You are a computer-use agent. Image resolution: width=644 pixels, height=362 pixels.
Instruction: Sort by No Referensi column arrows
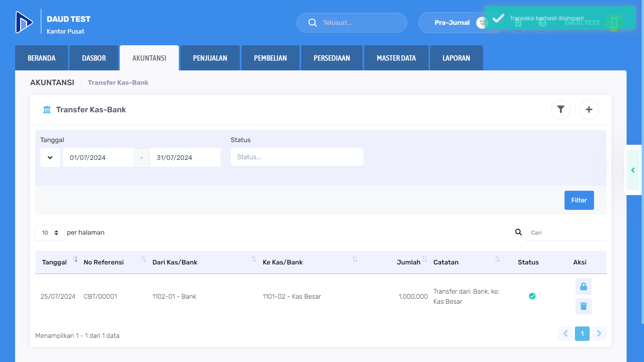tap(144, 259)
